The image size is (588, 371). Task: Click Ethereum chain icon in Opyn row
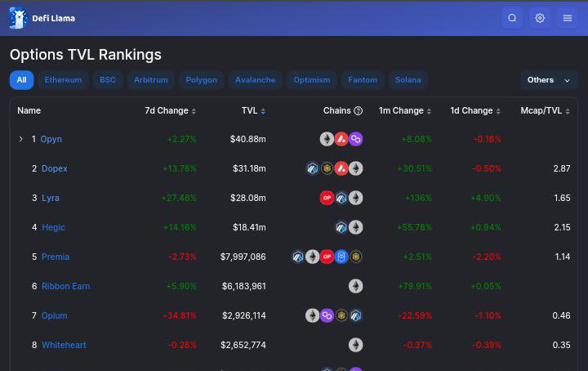327,139
